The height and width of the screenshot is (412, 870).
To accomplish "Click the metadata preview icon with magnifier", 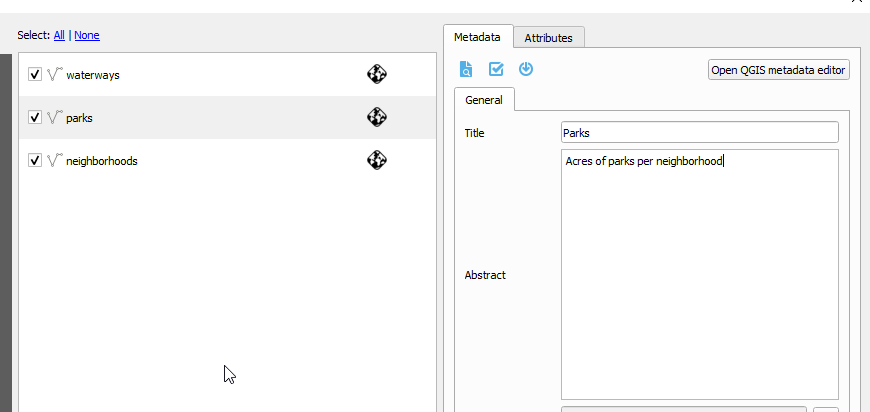I will 466,69.
